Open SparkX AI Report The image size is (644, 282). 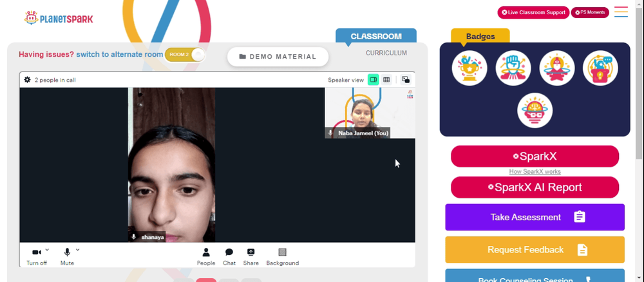[x=535, y=187]
